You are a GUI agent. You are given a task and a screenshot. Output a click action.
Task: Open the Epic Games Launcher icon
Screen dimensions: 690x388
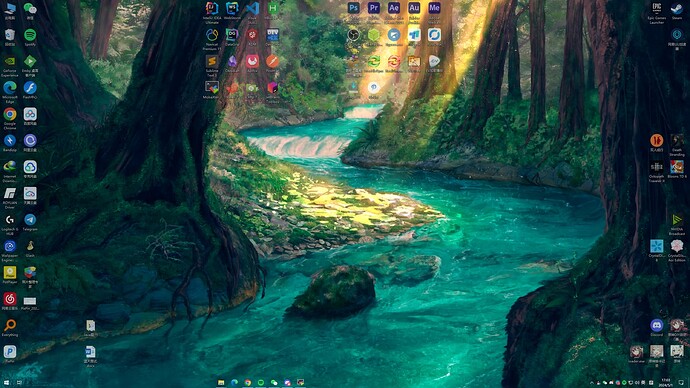pyautogui.click(x=657, y=8)
